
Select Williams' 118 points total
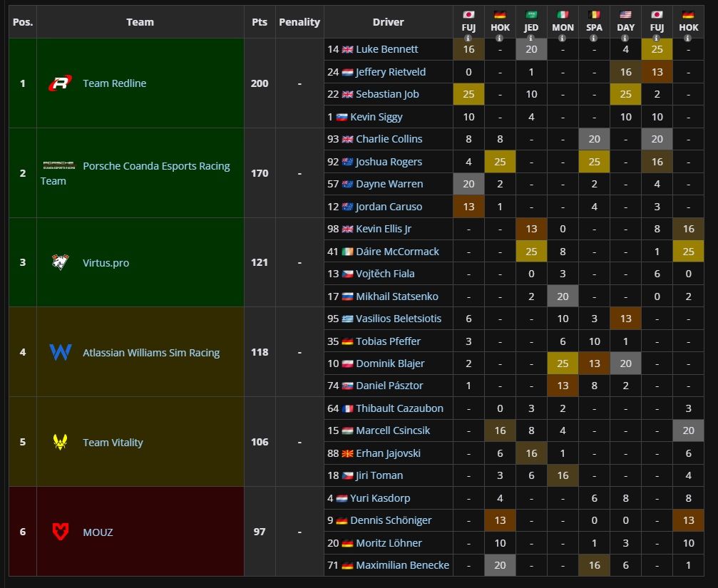pos(260,352)
